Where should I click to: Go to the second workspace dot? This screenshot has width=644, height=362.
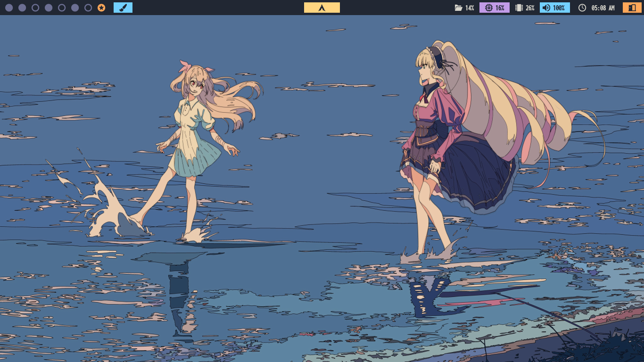point(22,8)
